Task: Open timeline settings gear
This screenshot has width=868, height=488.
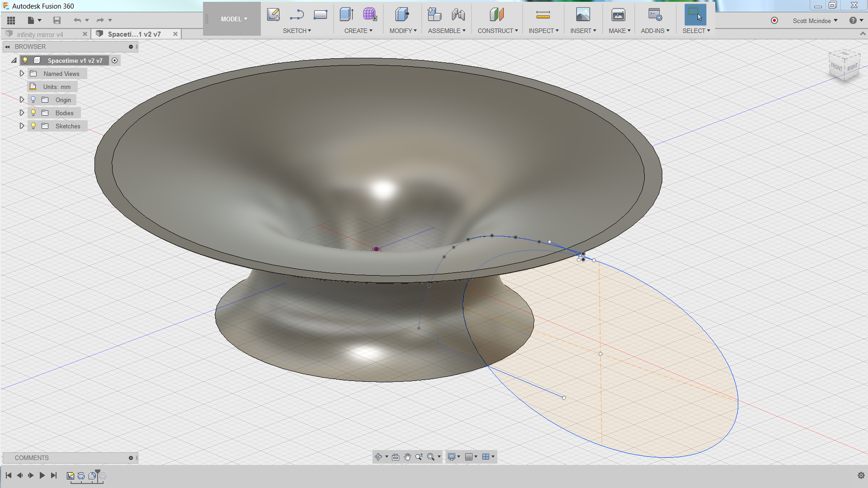Action: [x=861, y=475]
